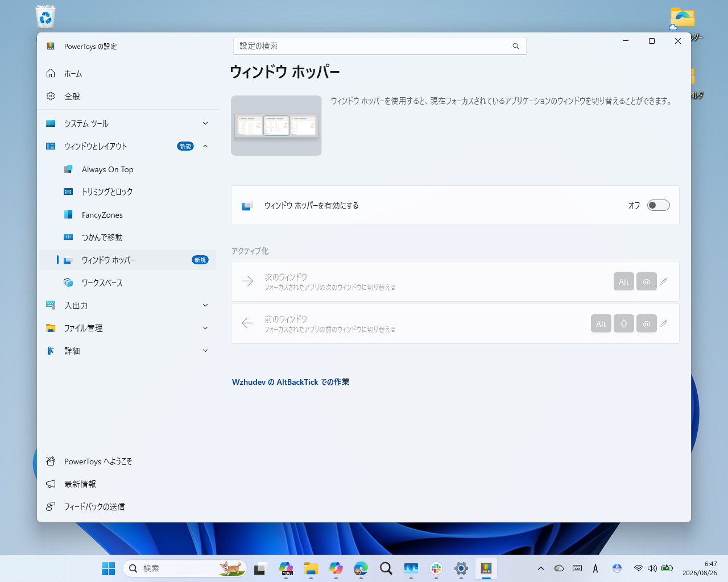Open Wzhudev の AltBackTick link
Screen dimensions: 728x582
click(x=291, y=382)
